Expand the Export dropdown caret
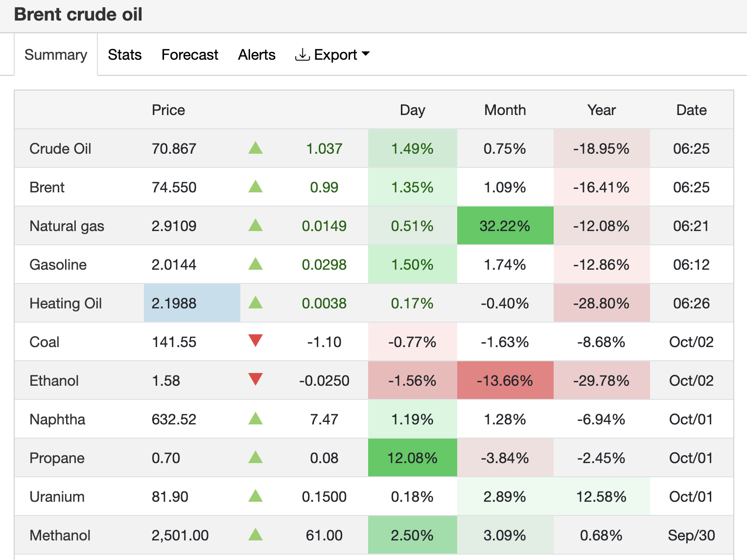The width and height of the screenshot is (747, 560). 365,54
